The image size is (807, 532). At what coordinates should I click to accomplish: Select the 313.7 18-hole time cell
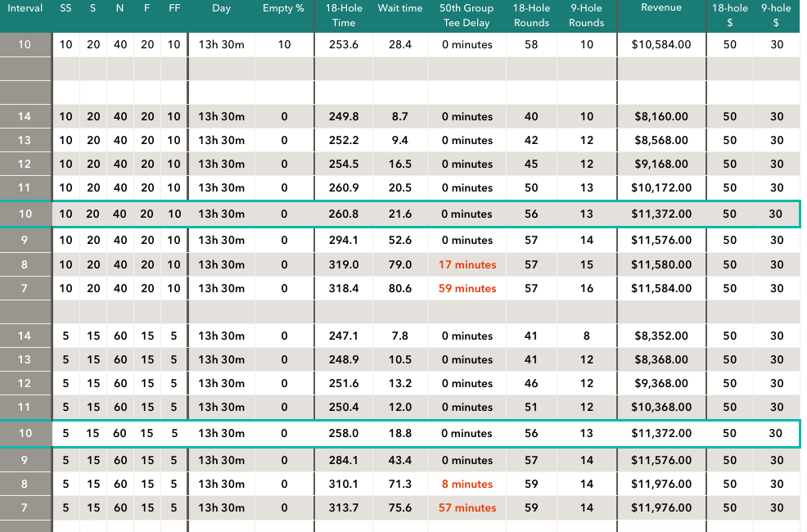(344, 507)
